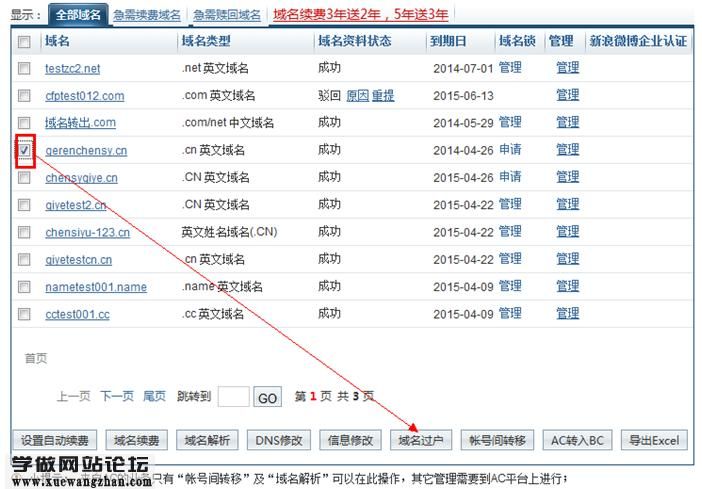This screenshot has width=702, height=489.
Task: Click the 申请 domain lock link for chensygive.cn
Action: (x=510, y=176)
